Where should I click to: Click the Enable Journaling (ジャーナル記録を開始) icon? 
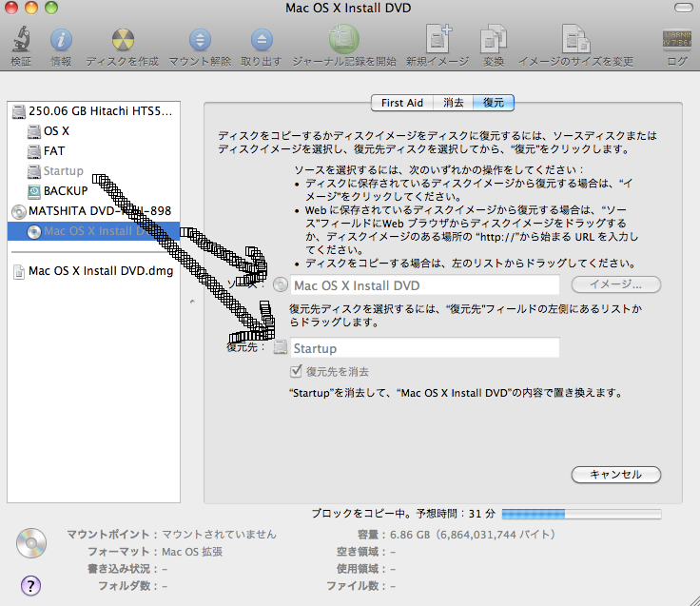point(343,39)
